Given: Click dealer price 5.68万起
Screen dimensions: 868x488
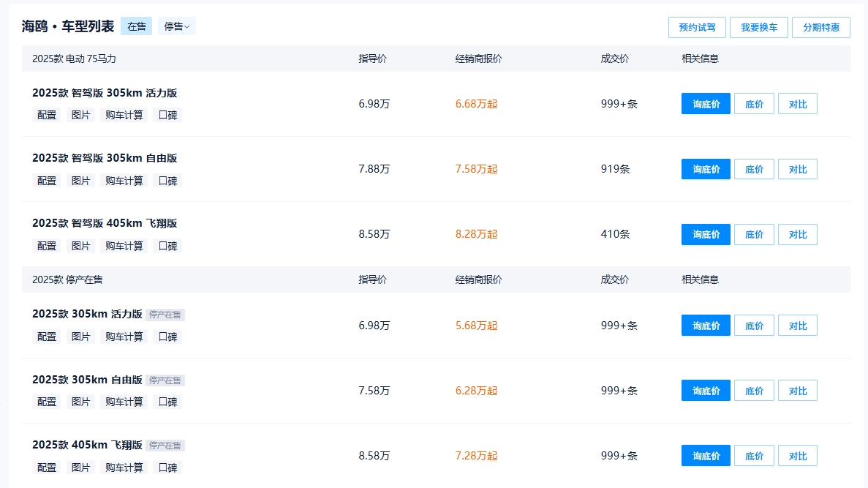Looking at the screenshot, I should pyautogui.click(x=476, y=326).
